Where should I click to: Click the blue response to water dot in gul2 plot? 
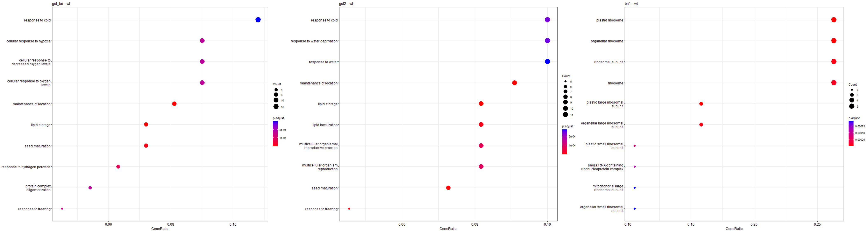coord(547,61)
